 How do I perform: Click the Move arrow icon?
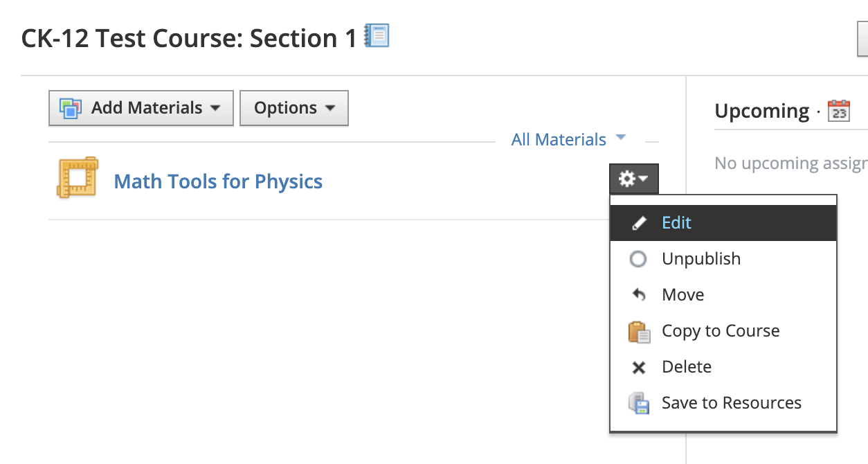pyautogui.click(x=639, y=295)
